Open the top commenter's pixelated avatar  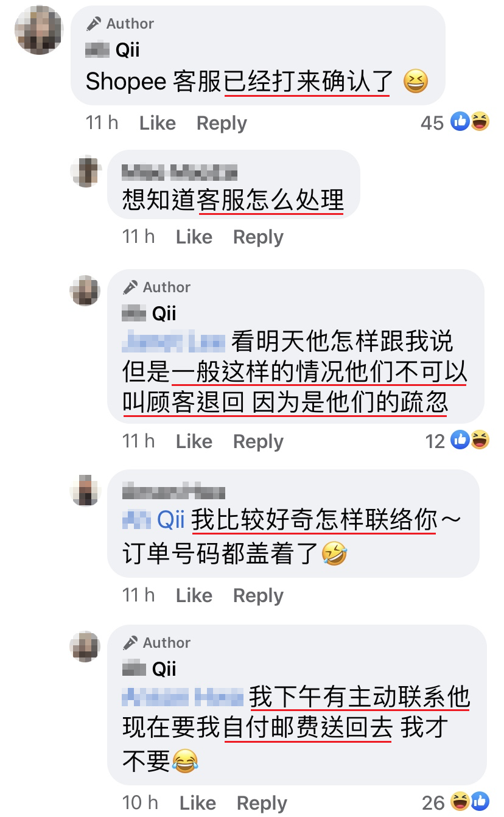[40, 29]
